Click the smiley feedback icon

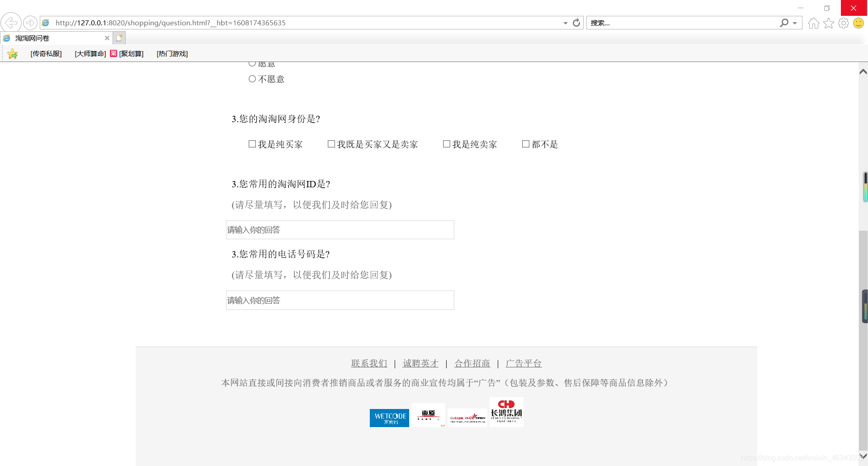click(859, 23)
